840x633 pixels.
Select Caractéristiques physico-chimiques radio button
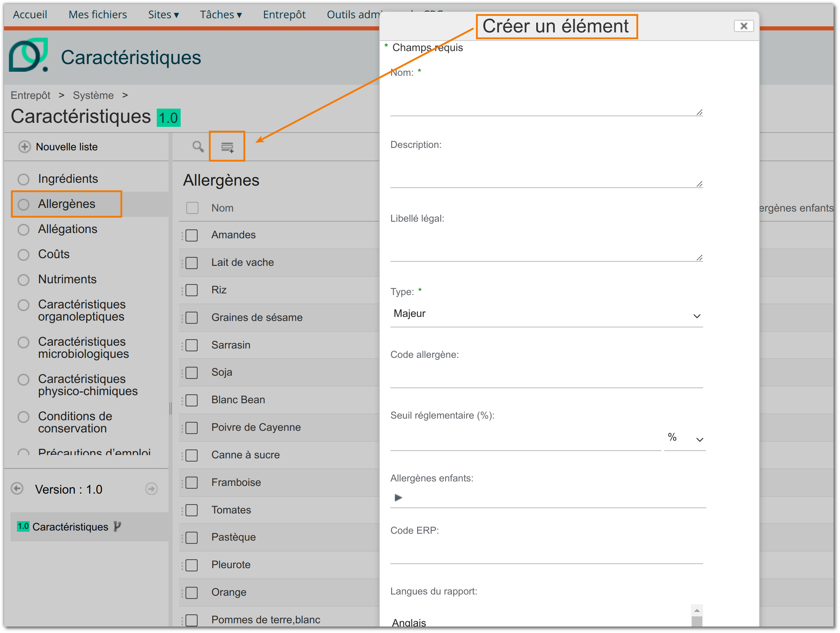pos(23,379)
